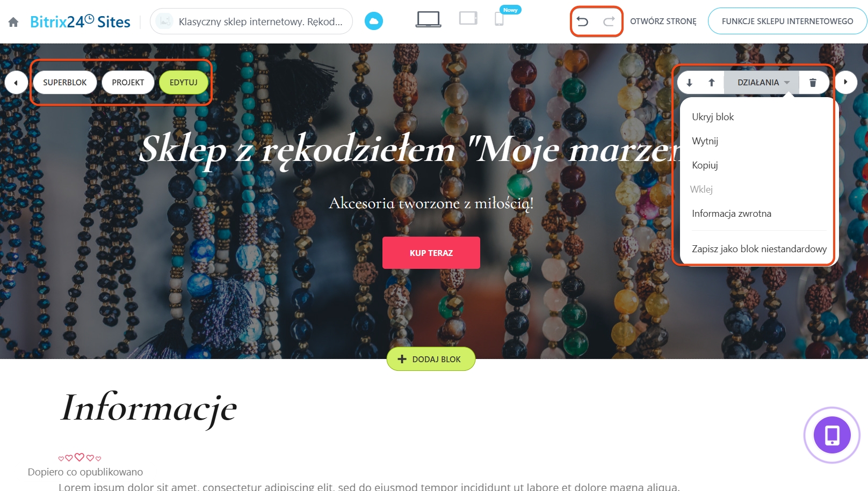
Task: Delete block using trash icon
Action: (x=813, y=83)
